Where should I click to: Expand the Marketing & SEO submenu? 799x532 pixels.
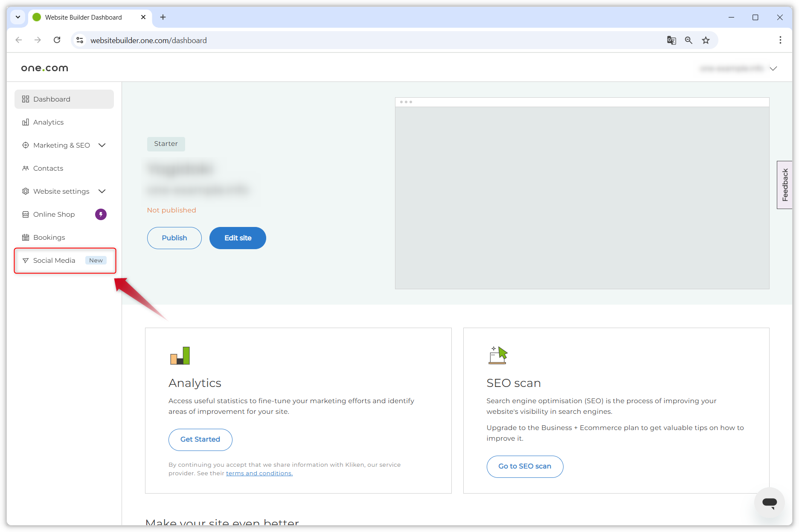click(102, 145)
